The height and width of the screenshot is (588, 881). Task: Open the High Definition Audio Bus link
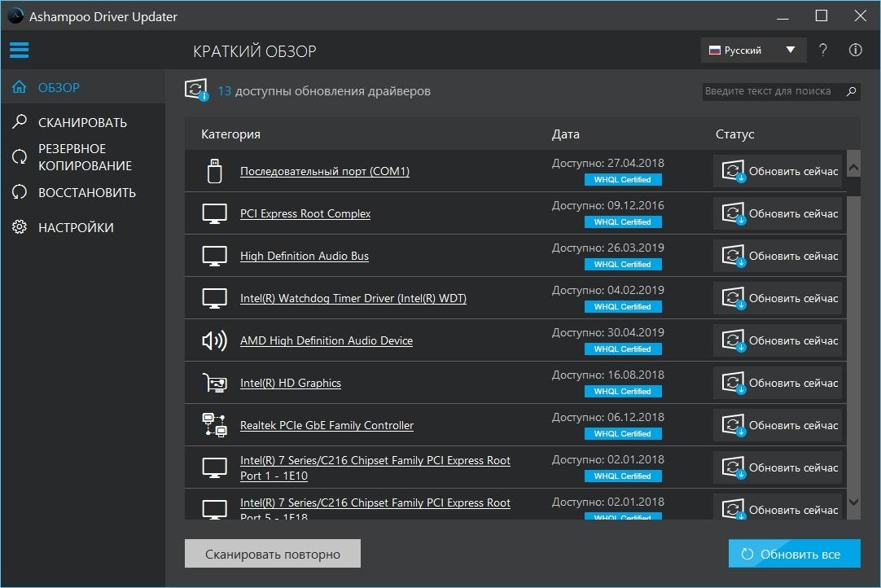304,256
